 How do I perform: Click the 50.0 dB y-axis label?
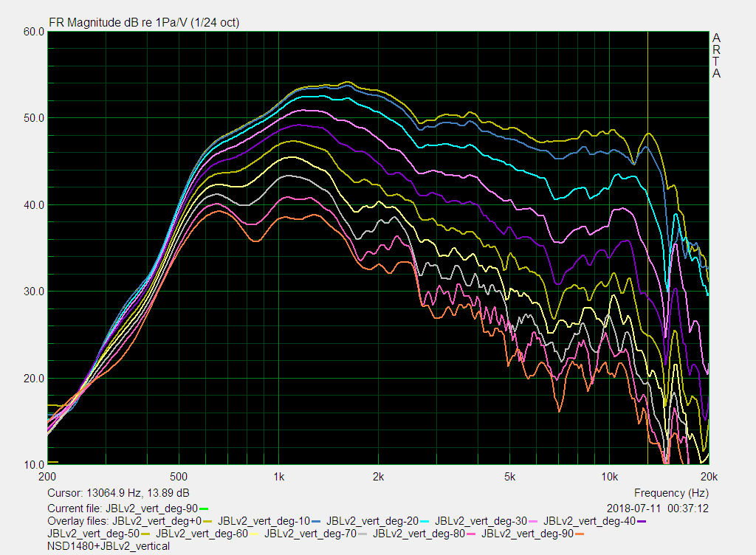tap(34, 119)
